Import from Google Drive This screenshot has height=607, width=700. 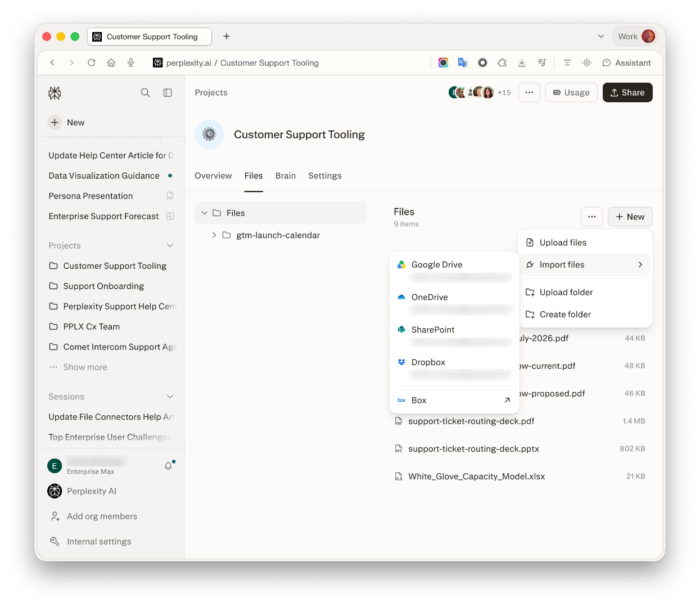(454, 270)
